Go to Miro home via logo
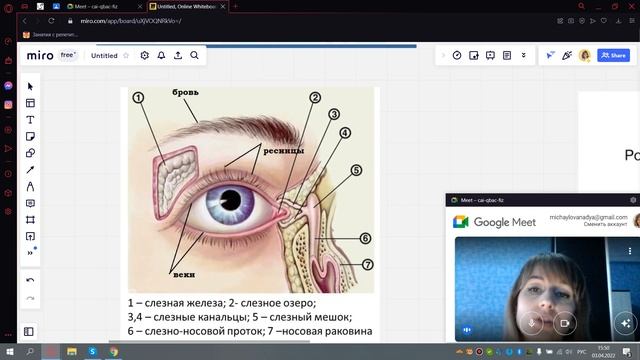Viewport: 640px width, 360px height. [40, 55]
